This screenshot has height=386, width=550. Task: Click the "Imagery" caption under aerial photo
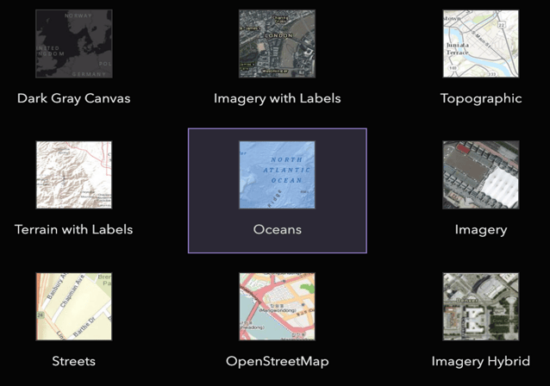pos(481,230)
